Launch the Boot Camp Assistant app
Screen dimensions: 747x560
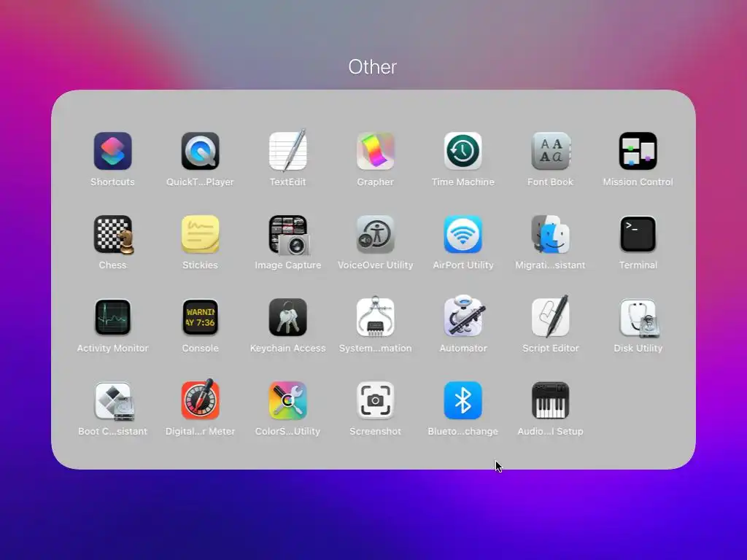[x=114, y=402]
